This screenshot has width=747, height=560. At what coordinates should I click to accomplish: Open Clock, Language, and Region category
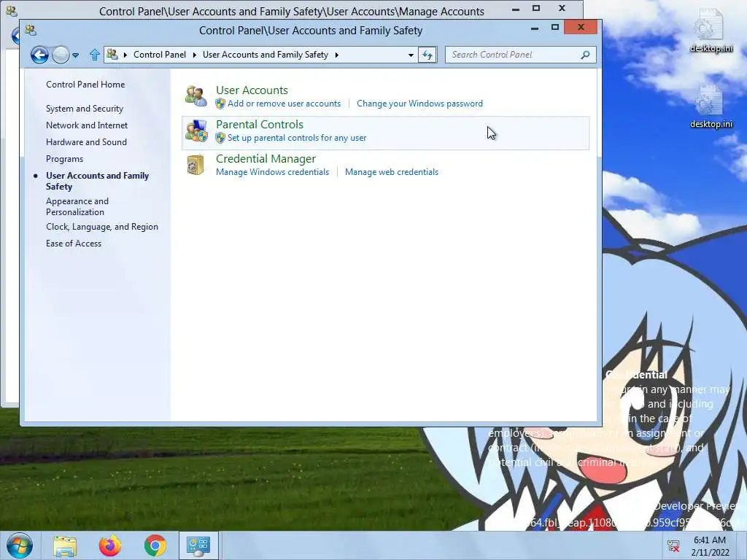pyautogui.click(x=102, y=227)
